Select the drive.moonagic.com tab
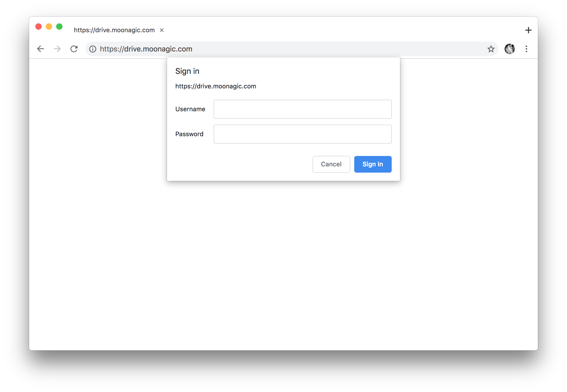The image size is (567, 392). pos(114,30)
